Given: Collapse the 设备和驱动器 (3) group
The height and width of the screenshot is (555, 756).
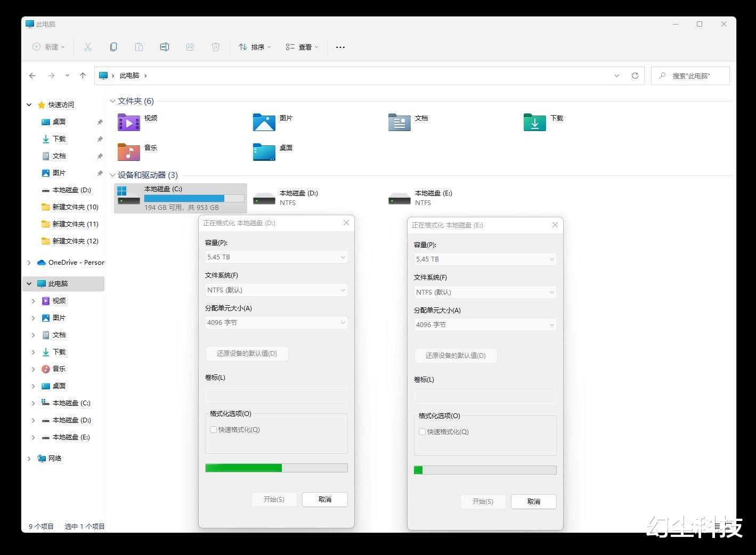Looking at the screenshot, I should tap(112, 175).
